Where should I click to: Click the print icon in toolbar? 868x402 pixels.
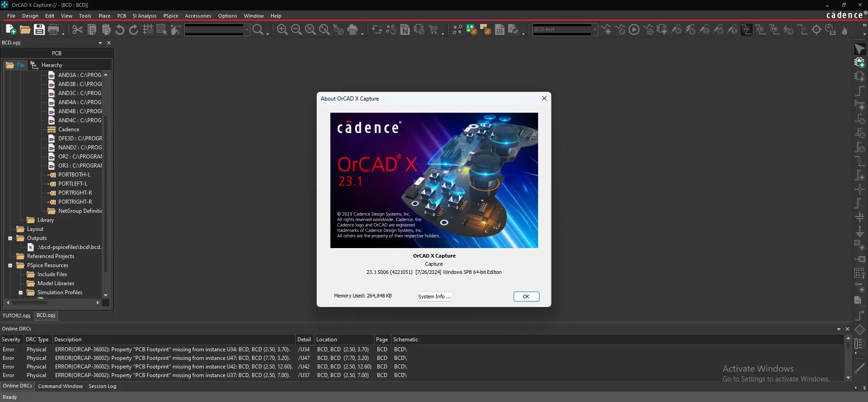[x=53, y=30]
